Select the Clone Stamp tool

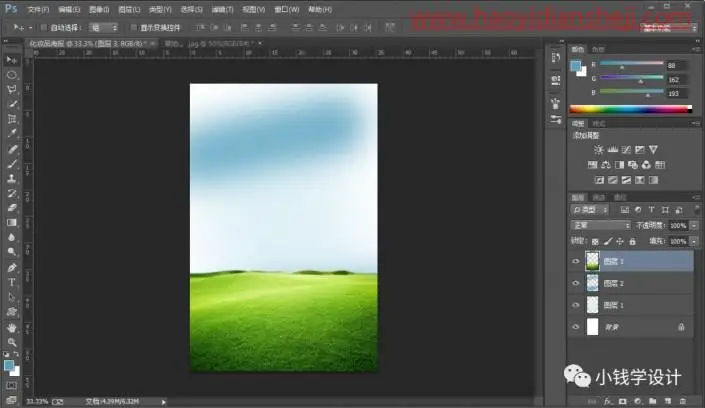(x=12, y=178)
